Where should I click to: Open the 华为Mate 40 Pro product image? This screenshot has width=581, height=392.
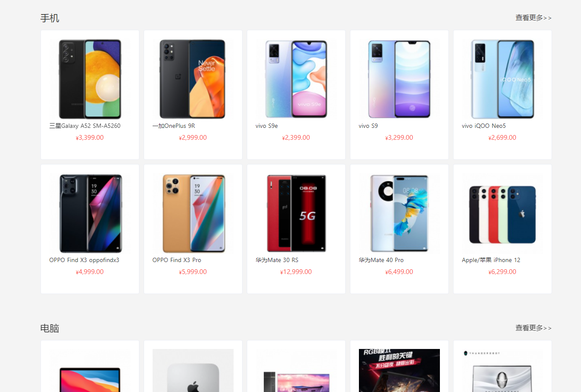[x=399, y=213]
